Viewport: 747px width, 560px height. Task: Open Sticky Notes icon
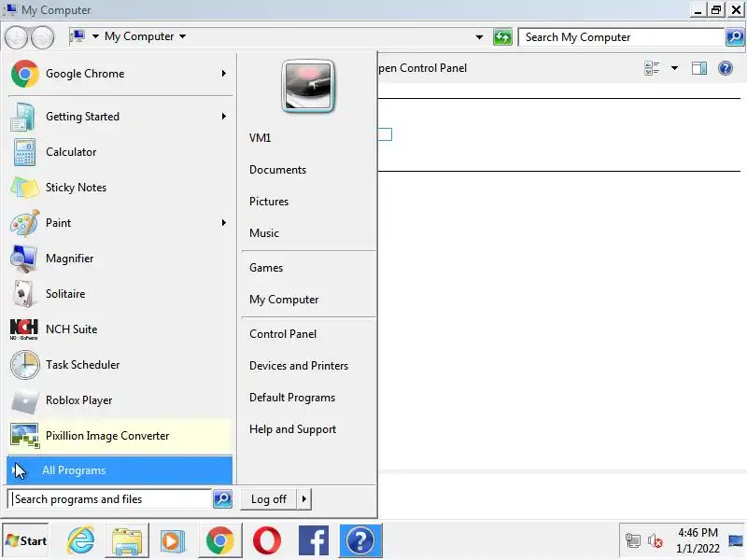click(x=24, y=188)
